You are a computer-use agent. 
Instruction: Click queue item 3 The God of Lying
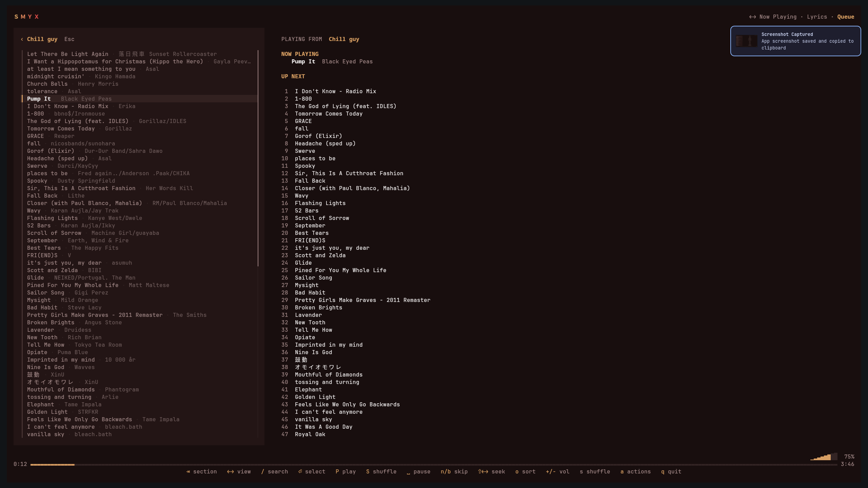coord(346,106)
